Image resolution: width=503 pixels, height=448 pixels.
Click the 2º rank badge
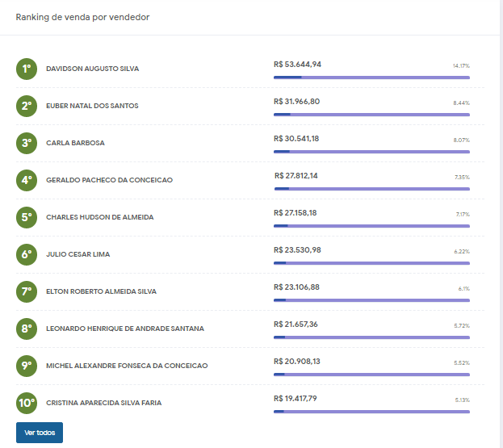[27, 106]
